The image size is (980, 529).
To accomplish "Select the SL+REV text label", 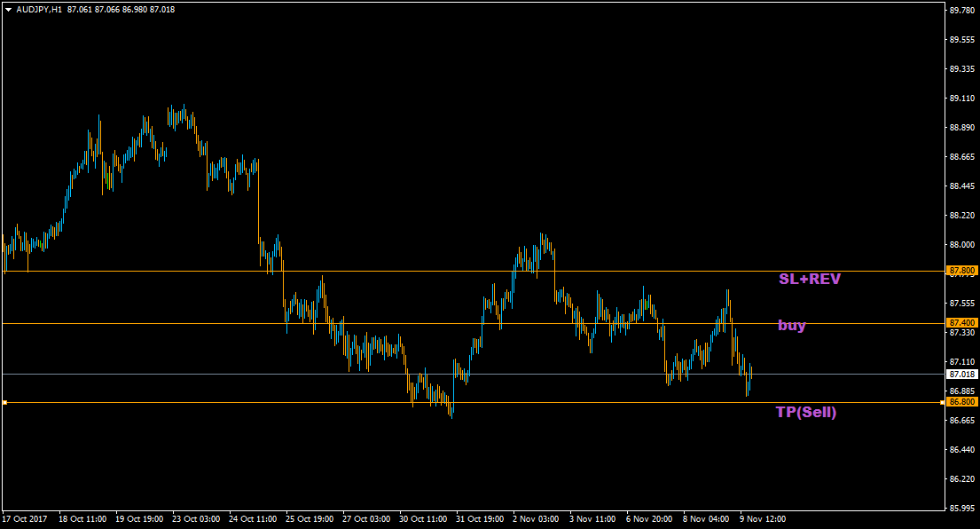I will click(x=809, y=279).
